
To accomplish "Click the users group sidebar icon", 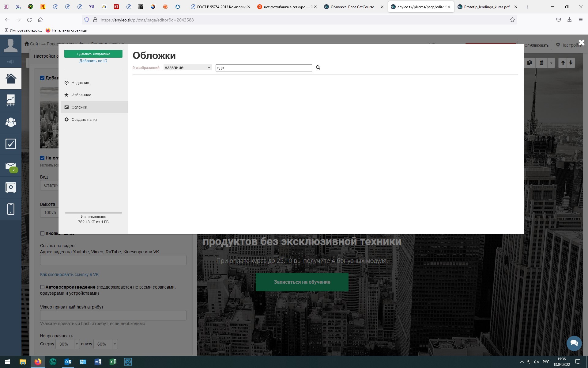I will coord(11,122).
